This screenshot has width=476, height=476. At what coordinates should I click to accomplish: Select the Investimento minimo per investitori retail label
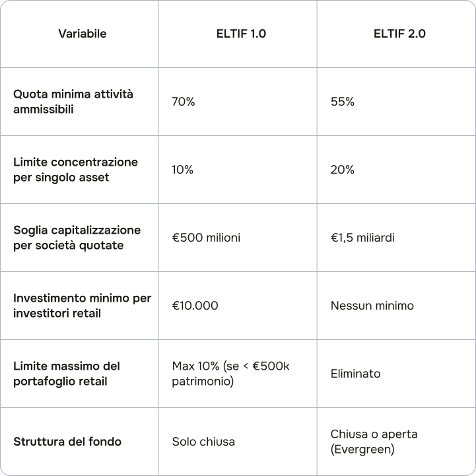tap(82, 306)
